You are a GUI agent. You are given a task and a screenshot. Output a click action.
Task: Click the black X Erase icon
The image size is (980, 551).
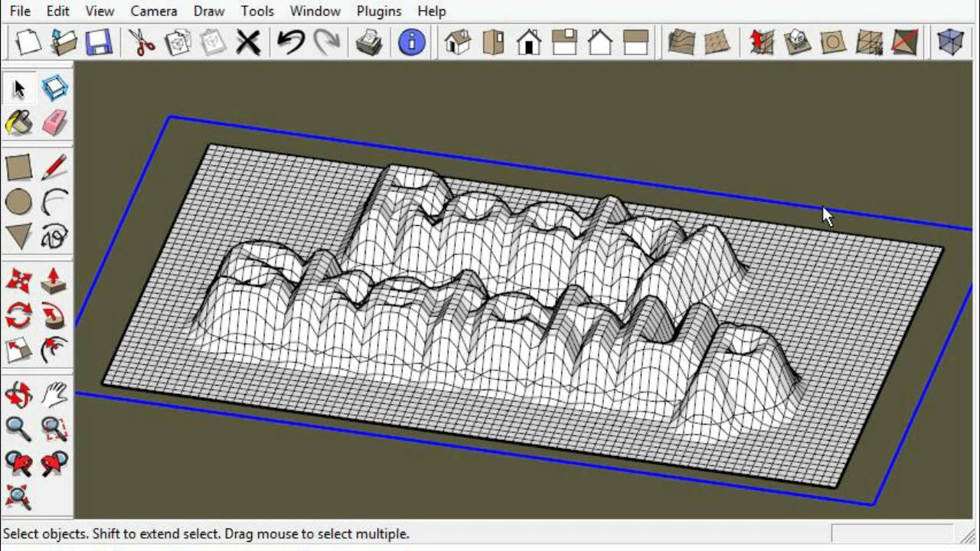click(x=248, y=42)
